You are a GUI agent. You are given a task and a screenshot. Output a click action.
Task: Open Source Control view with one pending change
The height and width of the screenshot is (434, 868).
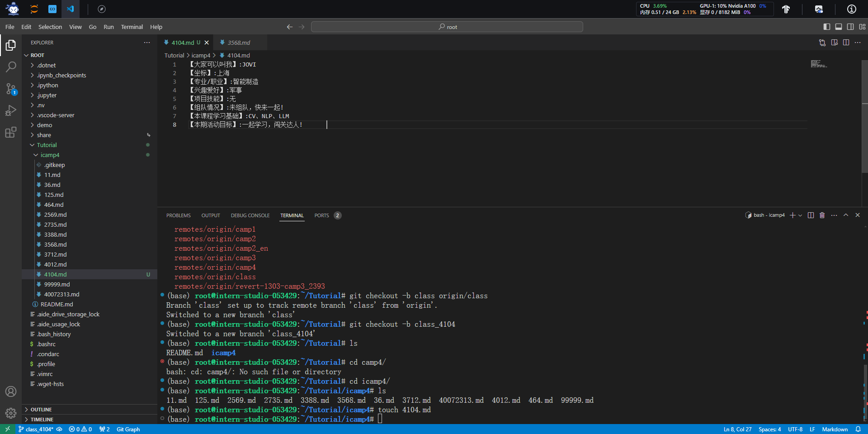[x=11, y=89]
